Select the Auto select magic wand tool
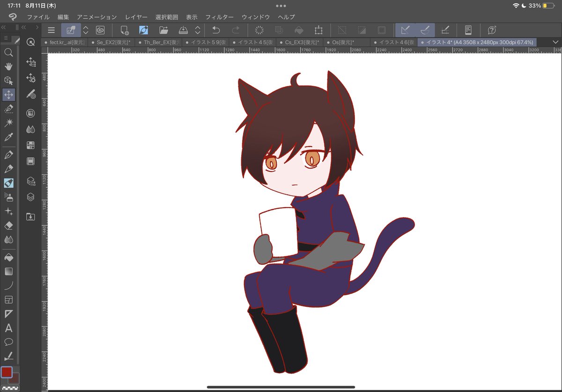The image size is (562, 392). [8, 123]
